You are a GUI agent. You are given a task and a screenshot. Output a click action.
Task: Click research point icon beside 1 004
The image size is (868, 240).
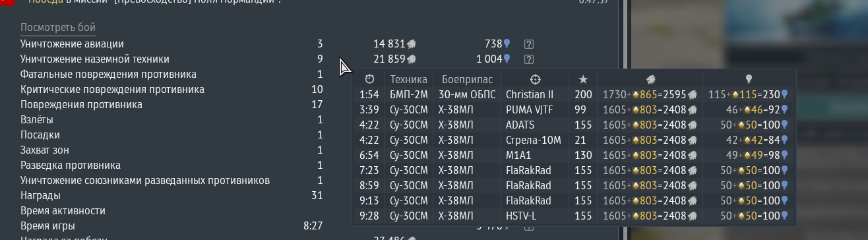(x=507, y=59)
